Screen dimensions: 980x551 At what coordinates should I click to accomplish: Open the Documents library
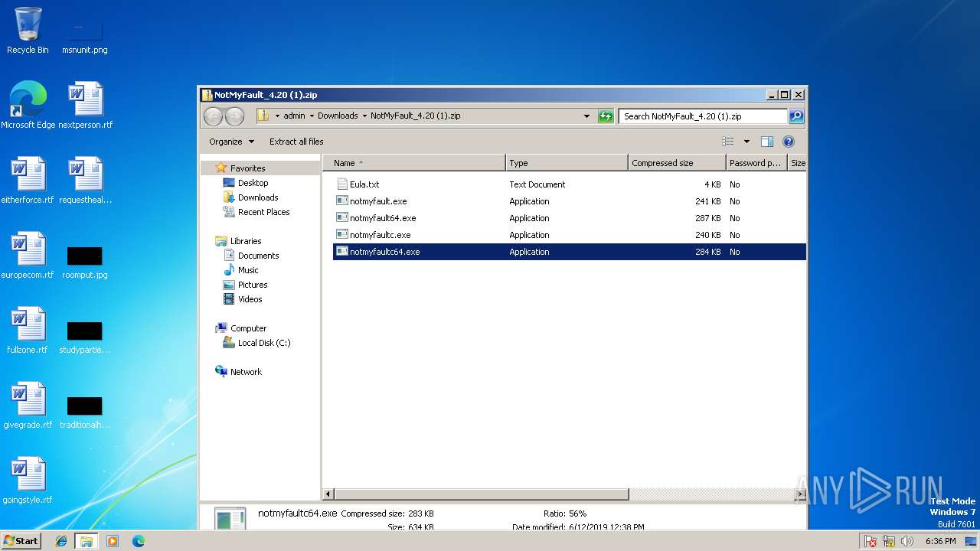click(x=258, y=256)
